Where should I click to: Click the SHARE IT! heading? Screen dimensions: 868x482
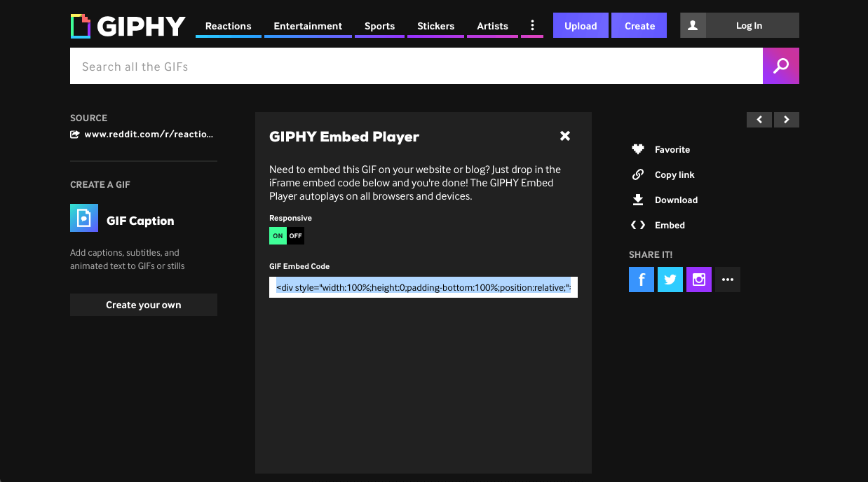[x=651, y=254]
